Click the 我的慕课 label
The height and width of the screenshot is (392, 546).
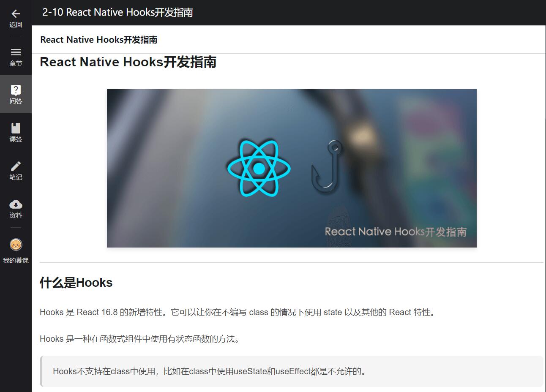pyautogui.click(x=16, y=261)
